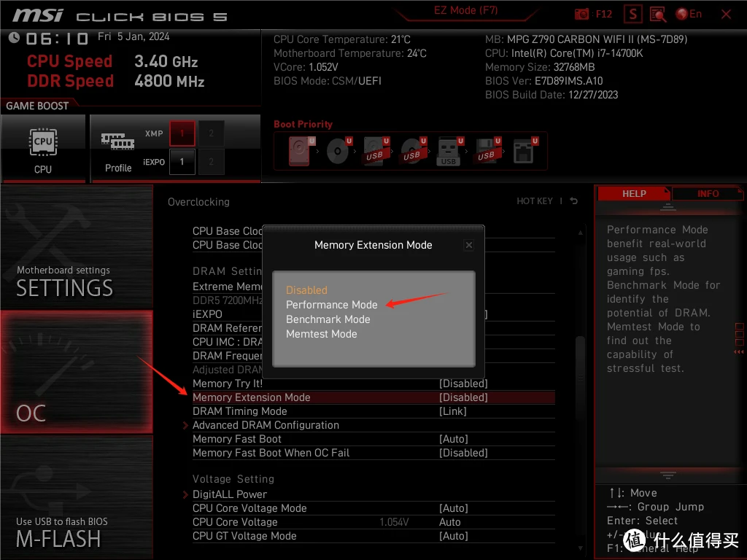Click the 06:10 system clock
Image resolution: width=747 pixels, height=560 pixels.
pyautogui.click(x=57, y=39)
